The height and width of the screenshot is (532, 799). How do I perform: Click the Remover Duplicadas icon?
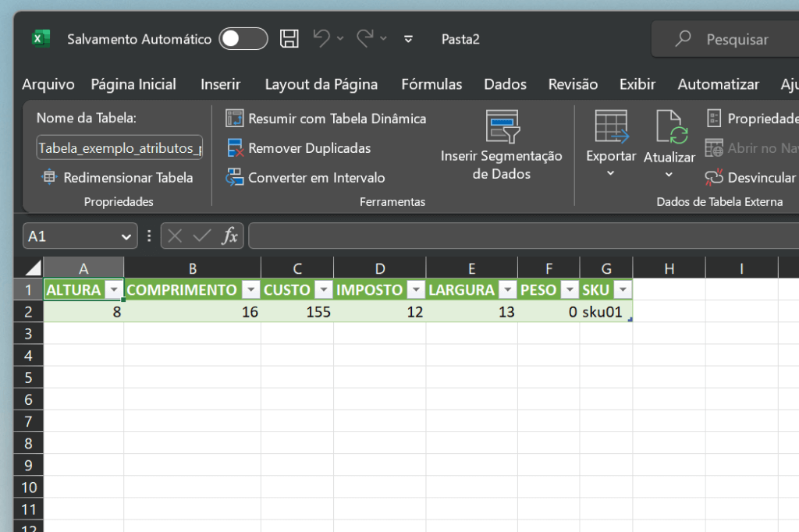(x=234, y=148)
